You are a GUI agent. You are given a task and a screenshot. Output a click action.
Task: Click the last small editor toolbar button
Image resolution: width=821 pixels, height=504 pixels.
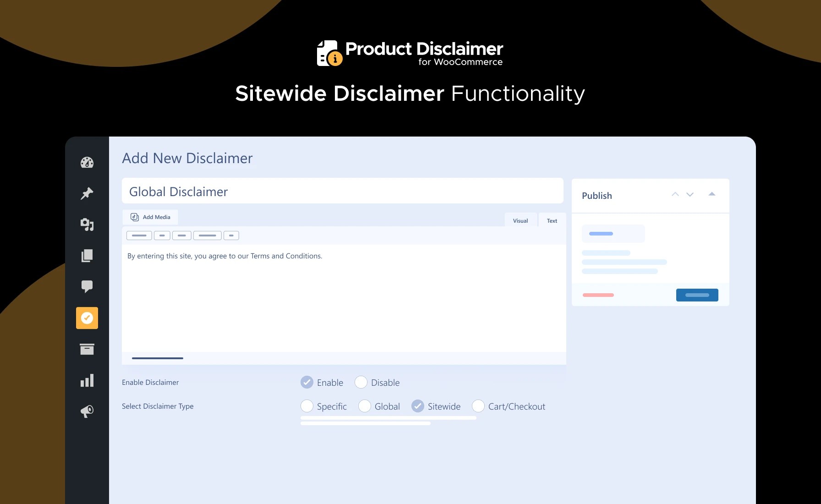tap(231, 236)
